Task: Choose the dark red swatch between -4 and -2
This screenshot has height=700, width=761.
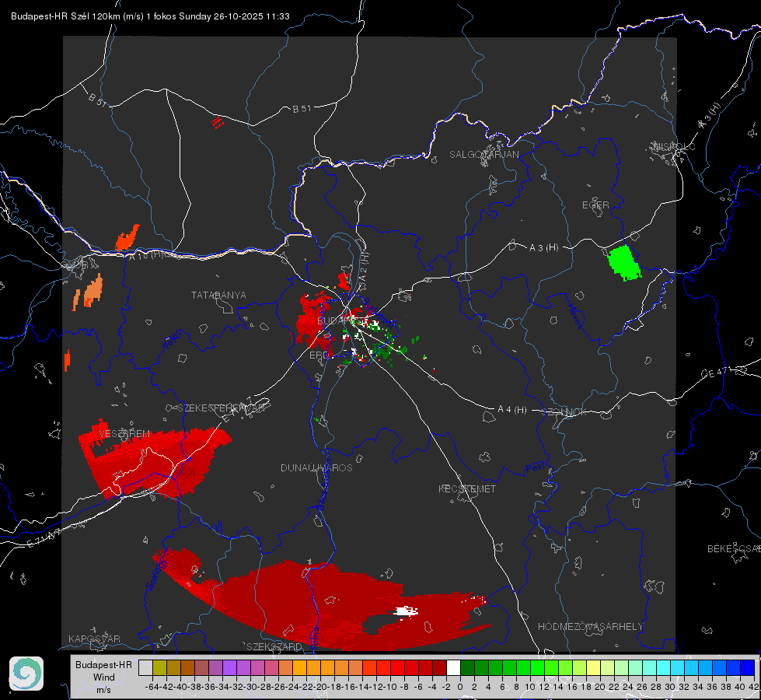Action: pos(439,668)
